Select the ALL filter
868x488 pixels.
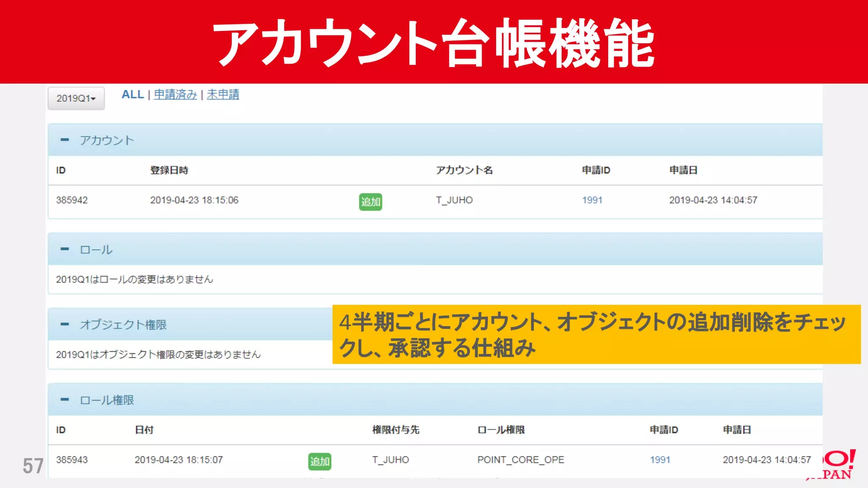click(x=133, y=94)
